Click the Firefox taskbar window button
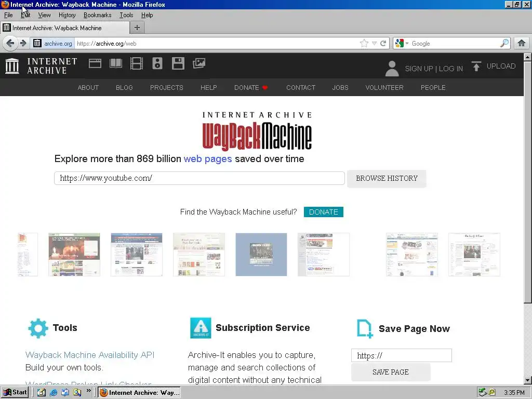This screenshot has width=532, height=399. (x=139, y=393)
